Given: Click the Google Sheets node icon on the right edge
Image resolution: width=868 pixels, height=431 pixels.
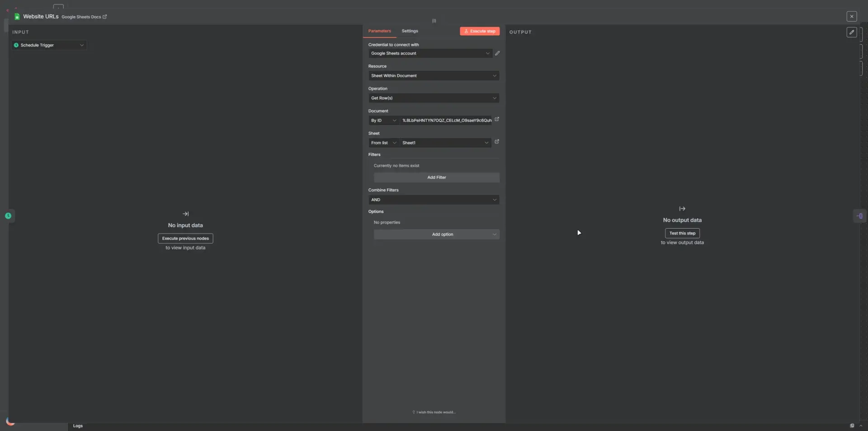Looking at the screenshot, I should 860,215.
